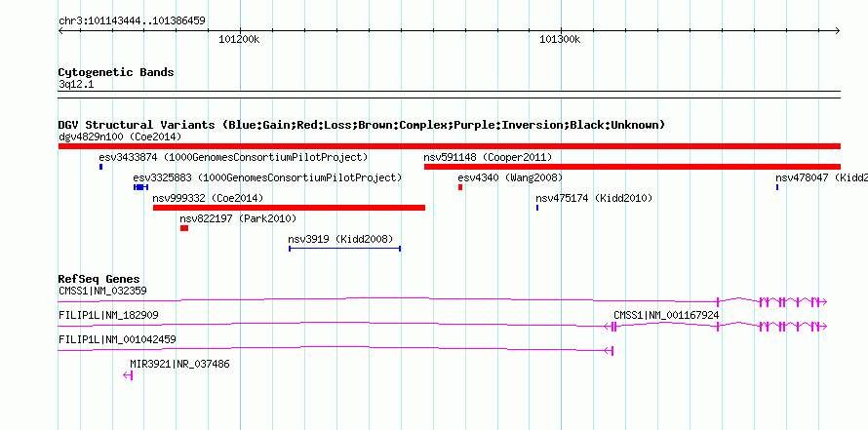Click the Cytogenetic Bands track title
Image resolution: width=868 pixels, height=430 pixels.
[116, 72]
